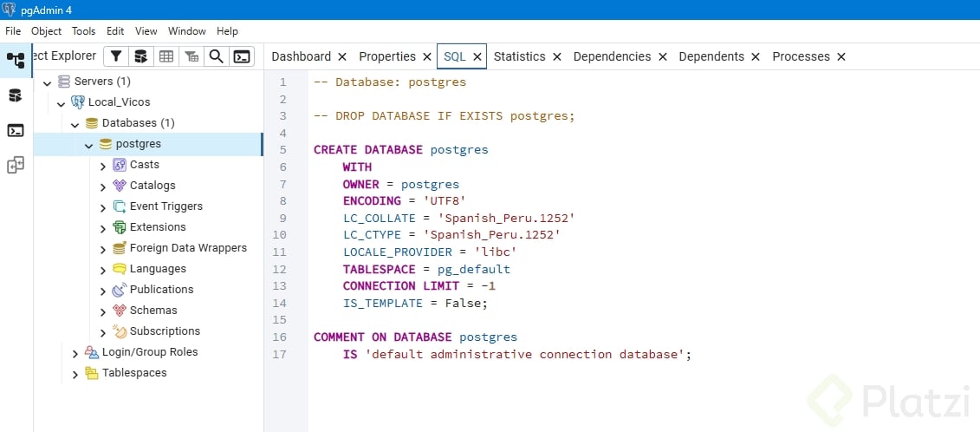The image size is (980, 432).
Task: Launch PSQL Tool from the Object Explorer toolbar
Action: tap(242, 56)
